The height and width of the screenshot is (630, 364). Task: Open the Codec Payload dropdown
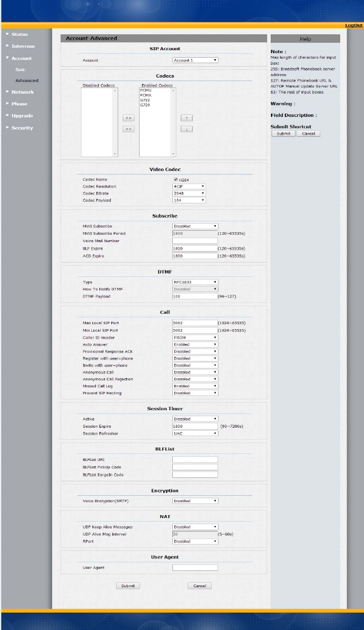pos(189,200)
